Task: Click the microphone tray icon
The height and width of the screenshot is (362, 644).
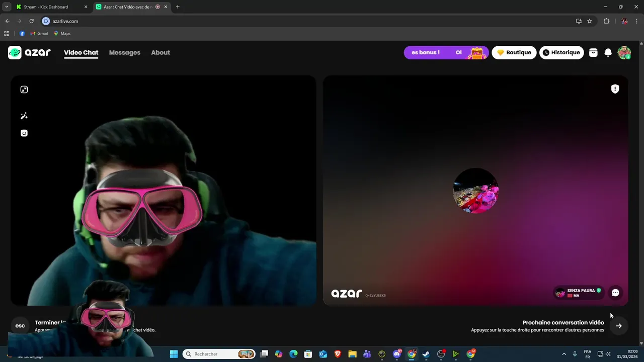Action: (x=575, y=354)
